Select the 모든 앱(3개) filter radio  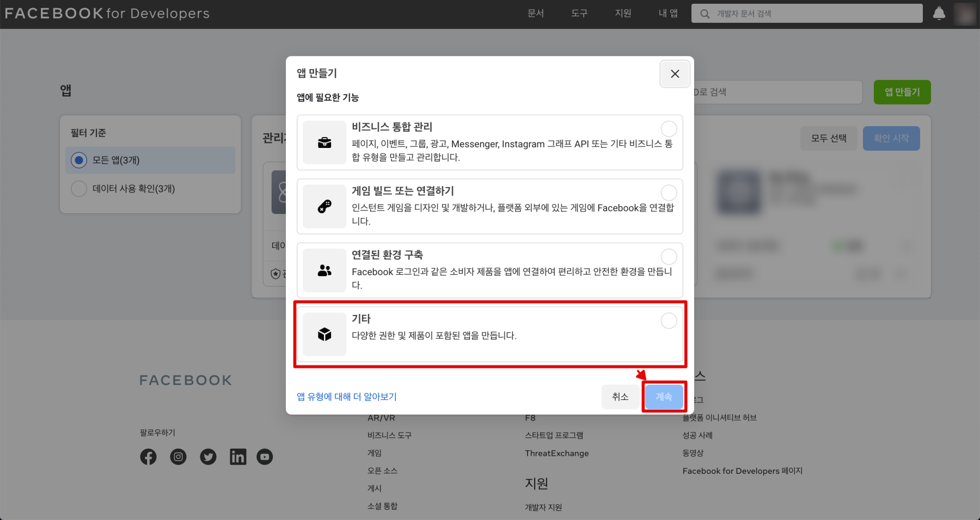tap(79, 160)
